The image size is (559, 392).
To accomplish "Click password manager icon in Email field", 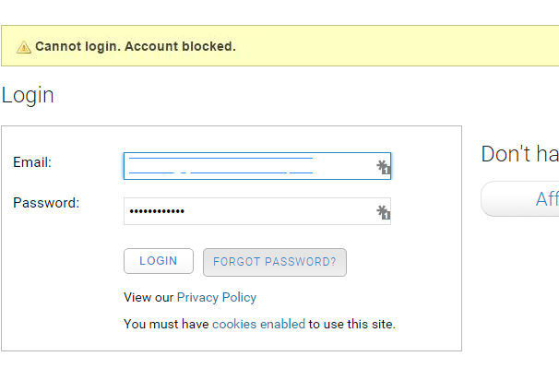I will point(383,167).
